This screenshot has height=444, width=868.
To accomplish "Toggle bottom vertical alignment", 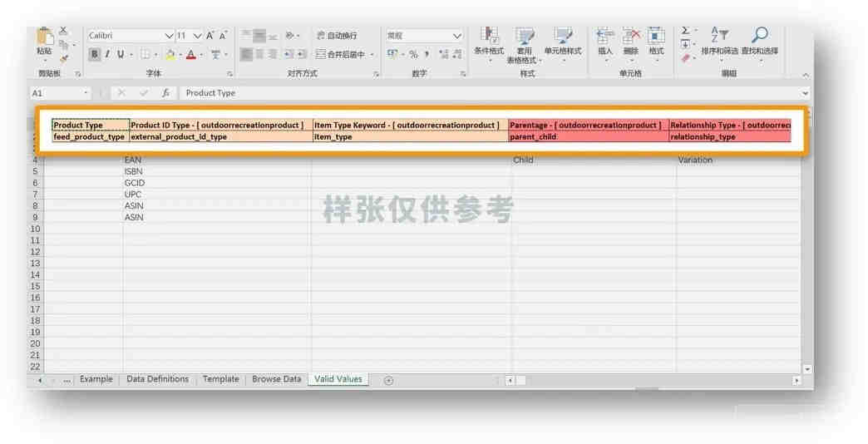I will coord(273,36).
